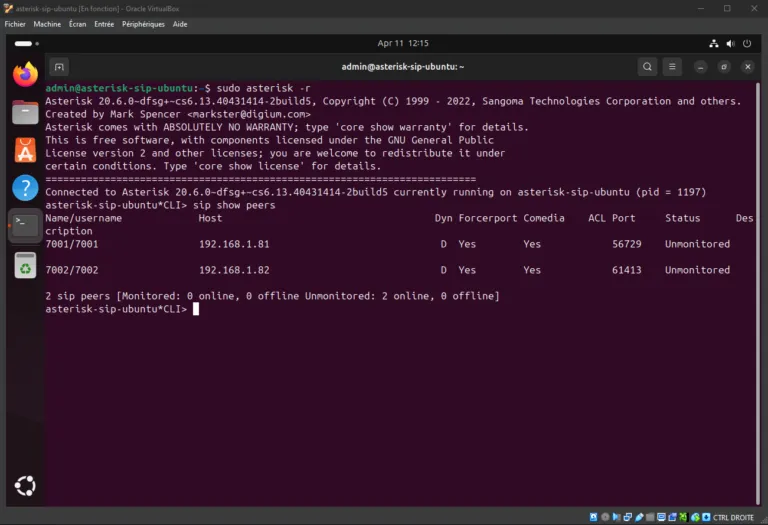Click the Activities pill in top-left corner
768x525 pixels.
point(23,44)
